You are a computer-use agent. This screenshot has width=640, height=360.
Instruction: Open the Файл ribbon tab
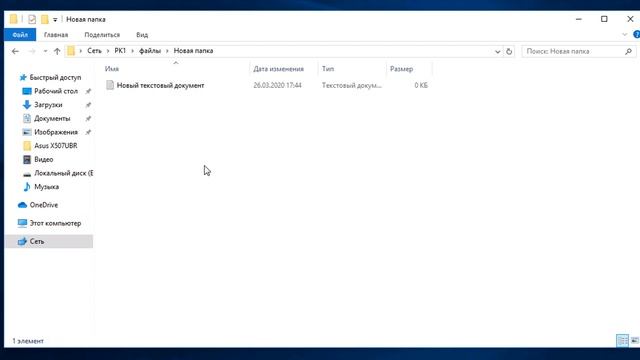coord(20,35)
